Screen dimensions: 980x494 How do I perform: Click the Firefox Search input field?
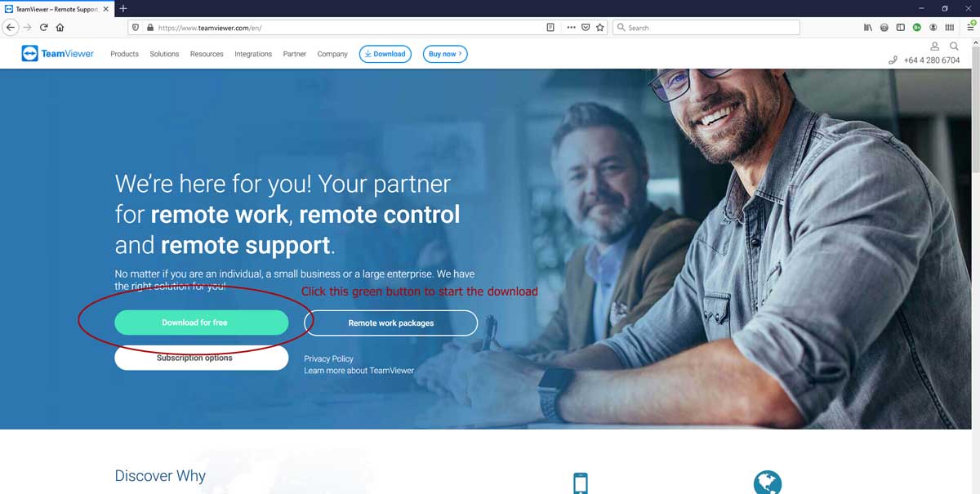tap(706, 27)
